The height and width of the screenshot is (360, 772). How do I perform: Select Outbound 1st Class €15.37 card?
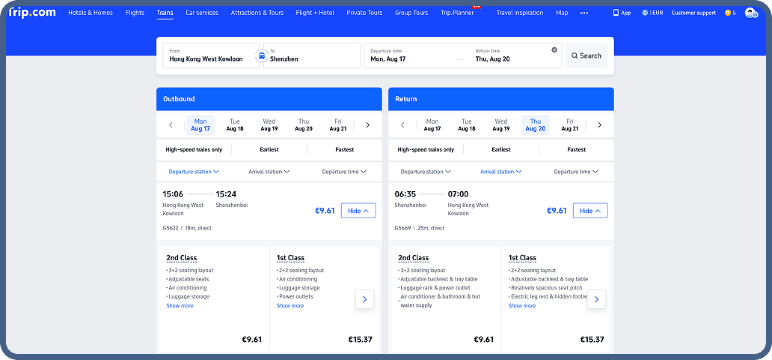324,299
